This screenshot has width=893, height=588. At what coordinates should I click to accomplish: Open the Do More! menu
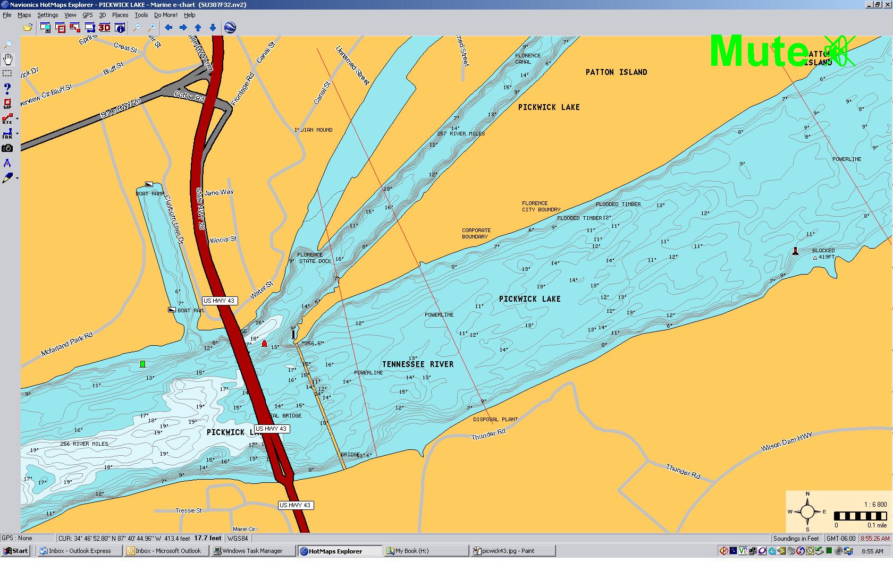pyautogui.click(x=165, y=15)
